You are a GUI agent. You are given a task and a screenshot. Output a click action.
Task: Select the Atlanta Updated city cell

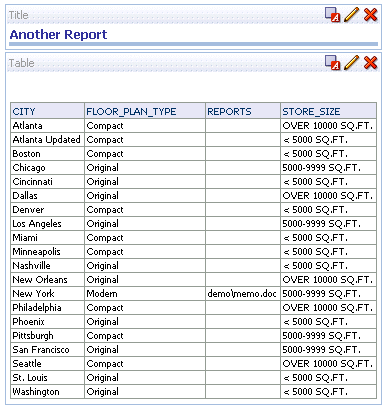coord(47,140)
